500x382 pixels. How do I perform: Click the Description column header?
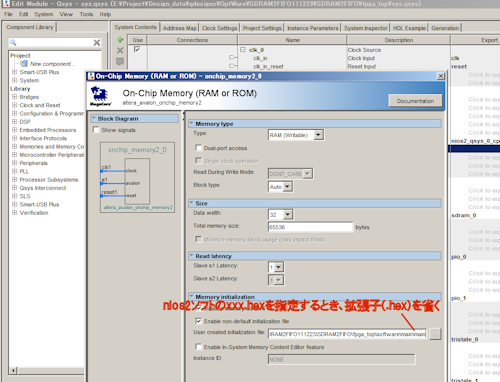coord(399,40)
